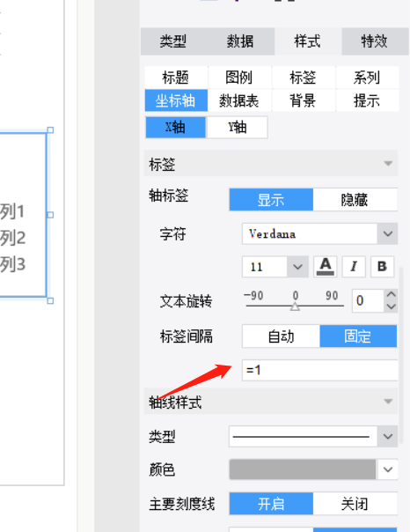Decrease text rotation with down arrow
This screenshot has width=410, height=532.
(x=391, y=307)
